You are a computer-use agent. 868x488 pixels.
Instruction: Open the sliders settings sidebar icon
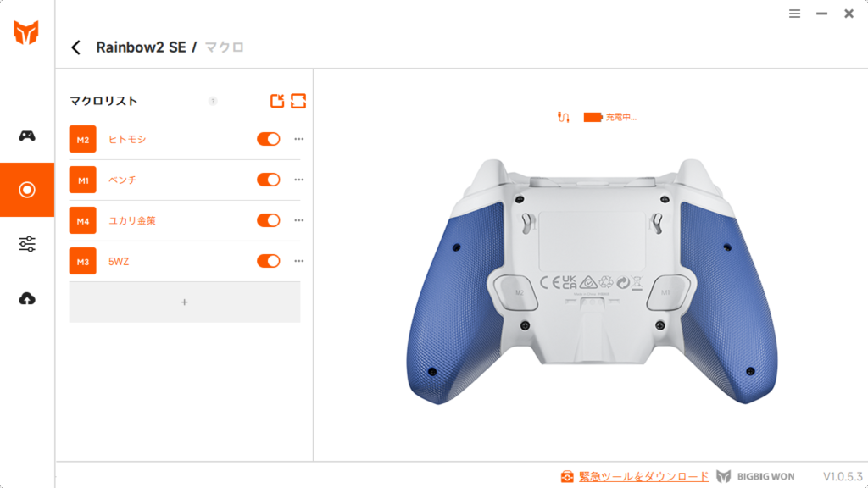coord(26,244)
